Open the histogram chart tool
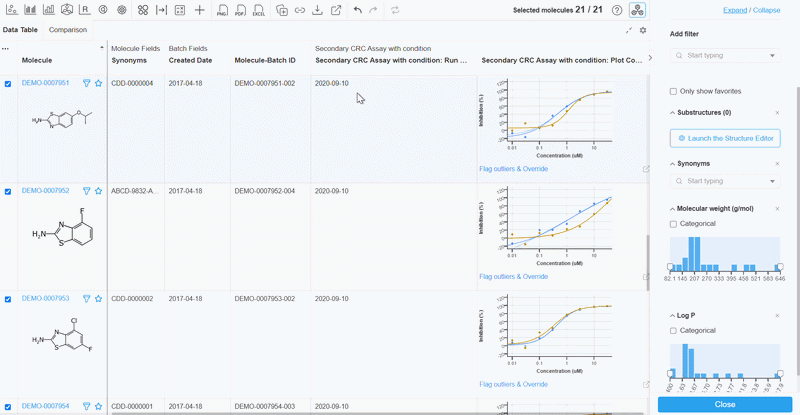Viewport: 800px width, 415px height. [x=48, y=10]
